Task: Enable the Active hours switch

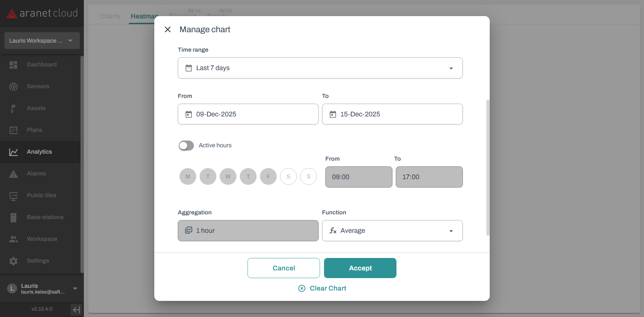Action: coord(186,146)
